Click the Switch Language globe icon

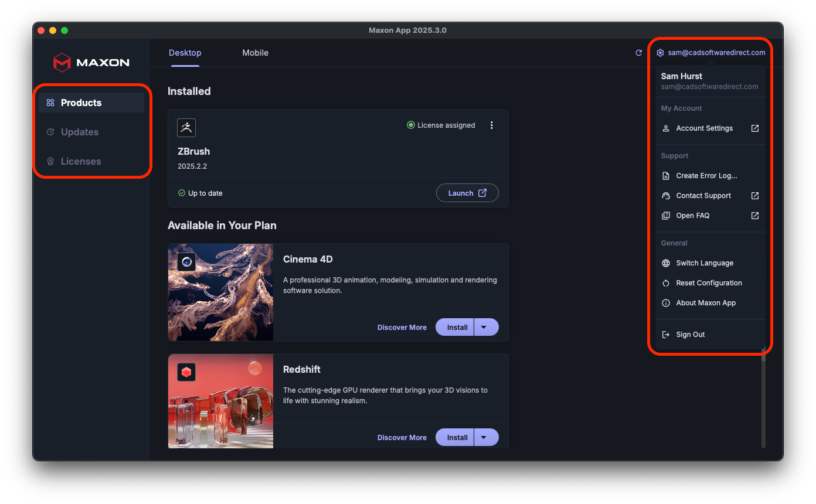[x=665, y=263]
